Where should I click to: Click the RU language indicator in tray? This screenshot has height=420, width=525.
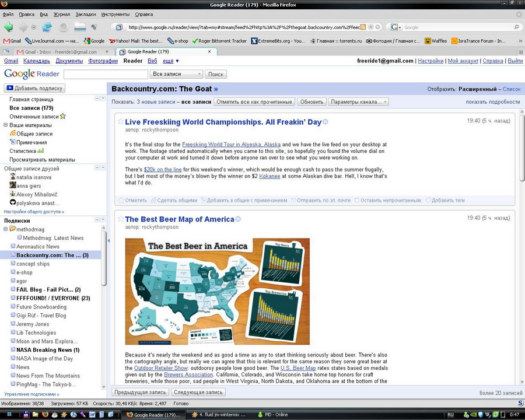pos(450,415)
